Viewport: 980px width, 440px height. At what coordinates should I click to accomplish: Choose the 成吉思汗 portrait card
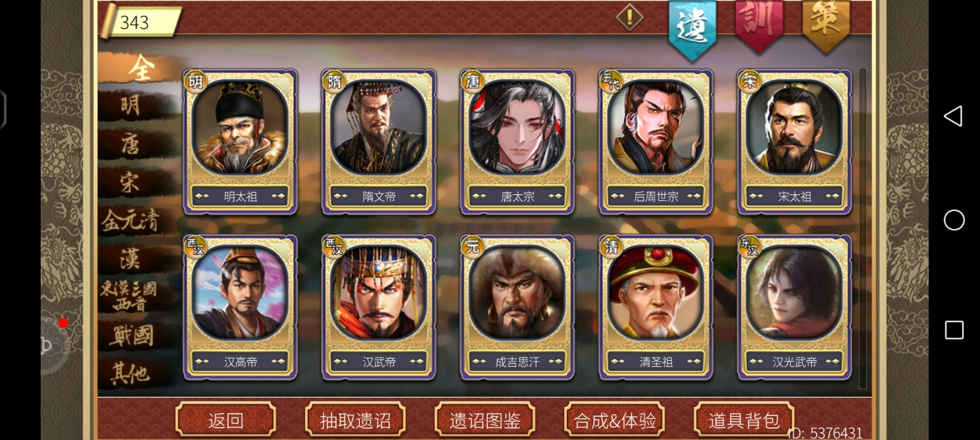click(x=517, y=308)
